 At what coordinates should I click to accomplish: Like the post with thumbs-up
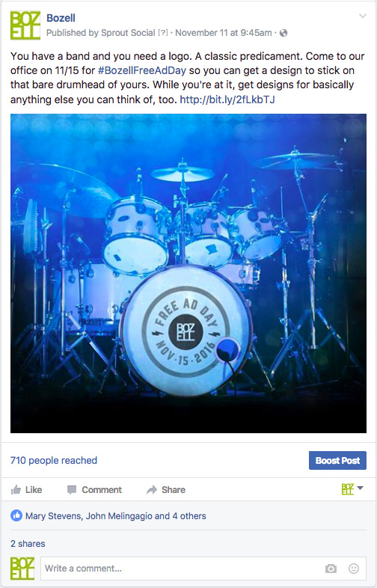[26, 490]
